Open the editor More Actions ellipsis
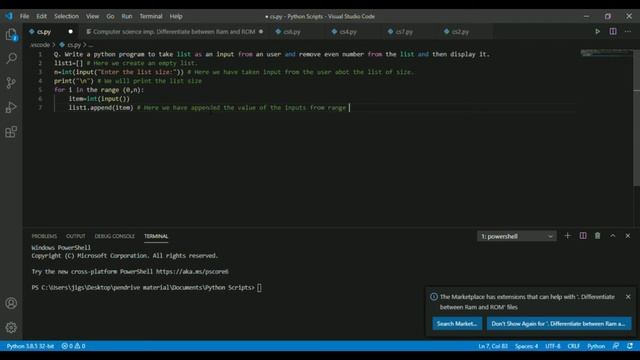This screenshot has height=360, width=640. pyautogui.click(x=628, y=31)
